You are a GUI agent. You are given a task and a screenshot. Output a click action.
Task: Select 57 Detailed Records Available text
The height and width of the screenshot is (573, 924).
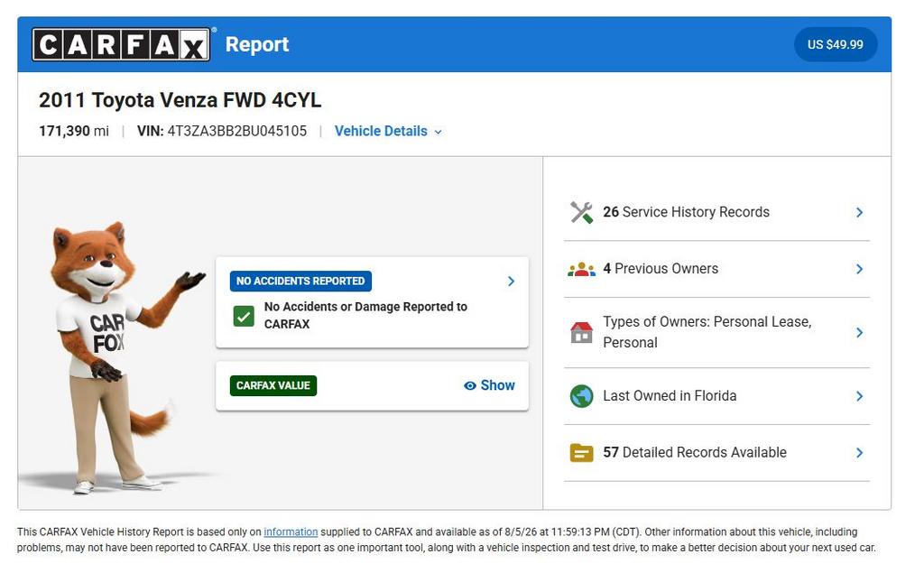pyautogui.click(x=695, y=453)
